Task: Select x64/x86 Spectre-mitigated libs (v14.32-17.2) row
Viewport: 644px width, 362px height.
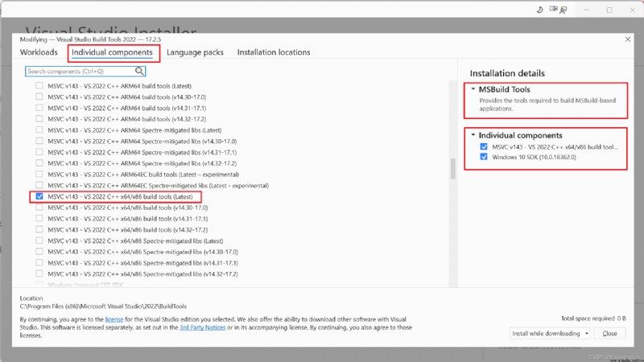Action: [x=142, y=274]
